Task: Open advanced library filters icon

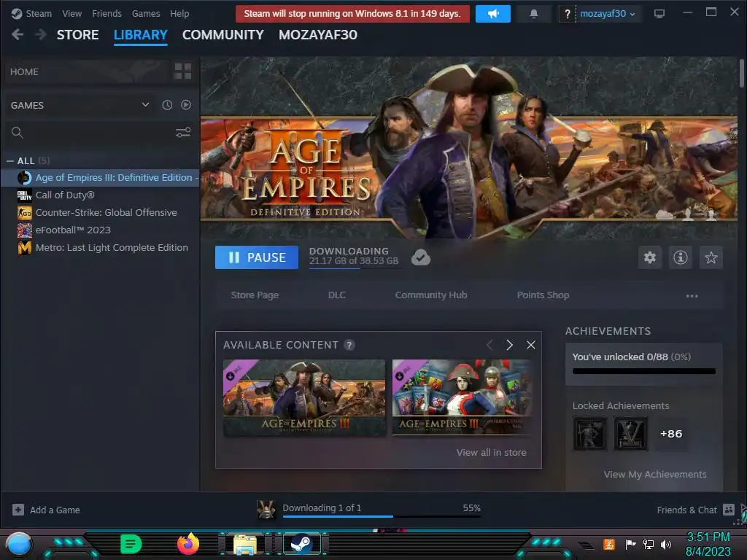Action: [x=183, y=133]
